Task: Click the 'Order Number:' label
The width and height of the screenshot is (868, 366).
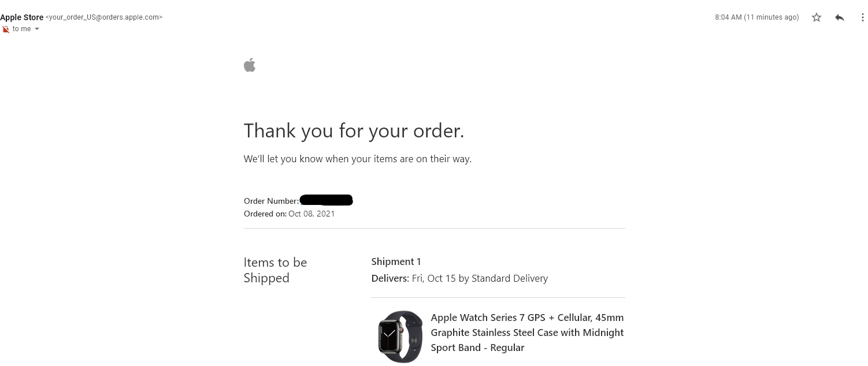Action: (271, 201)
